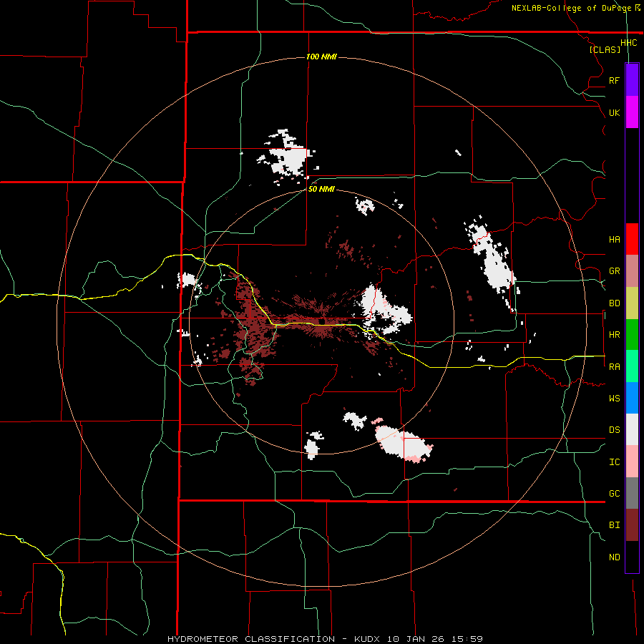
Task: Select the BD yellow legend swatch
Action: (632, 303)
